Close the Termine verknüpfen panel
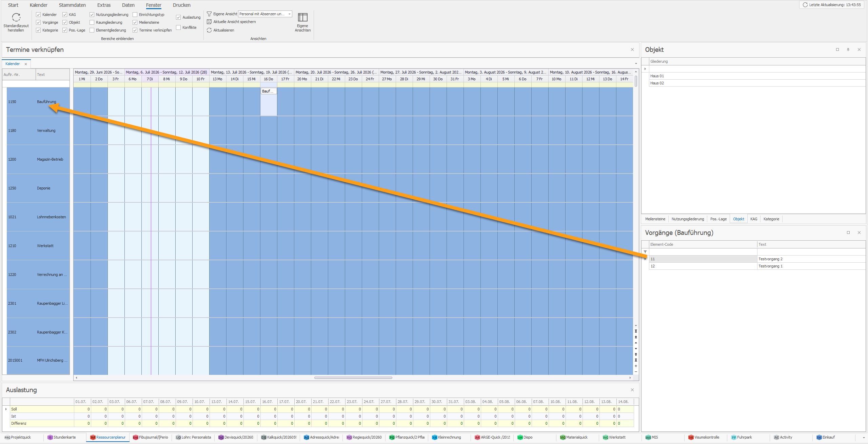Image resolution: width=868 pixels, height=444 pixels. point(632,49)
